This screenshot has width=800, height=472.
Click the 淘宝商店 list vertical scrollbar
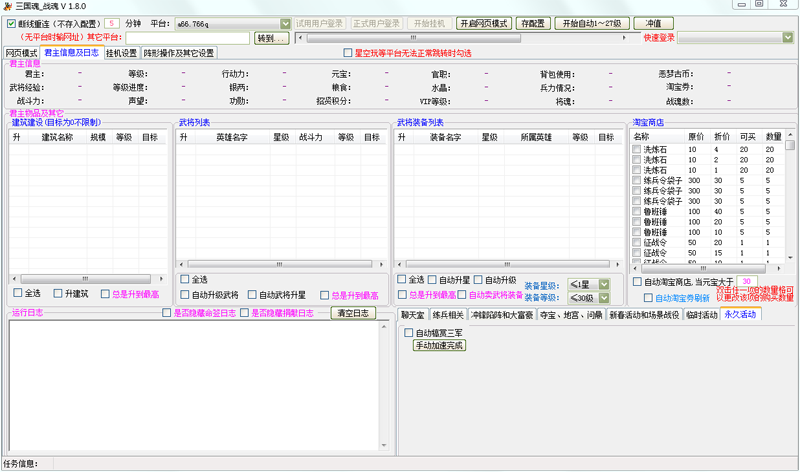[x=790, y=200]
